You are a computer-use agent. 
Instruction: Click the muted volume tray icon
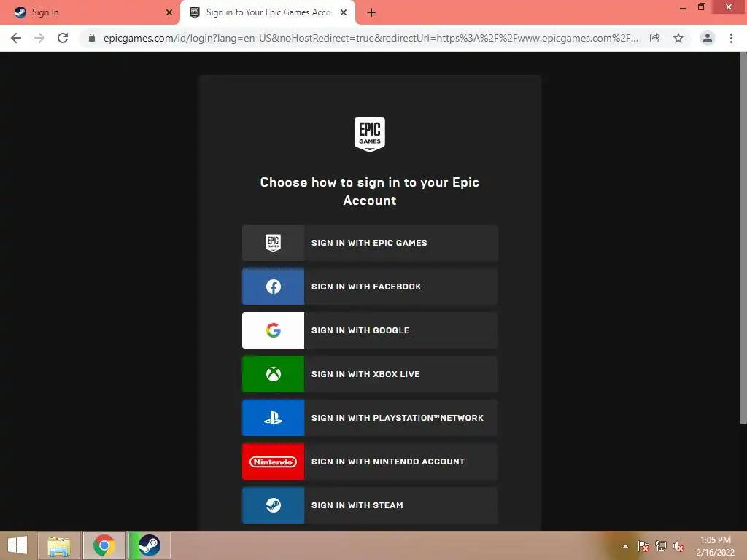[x=678, y=546]
